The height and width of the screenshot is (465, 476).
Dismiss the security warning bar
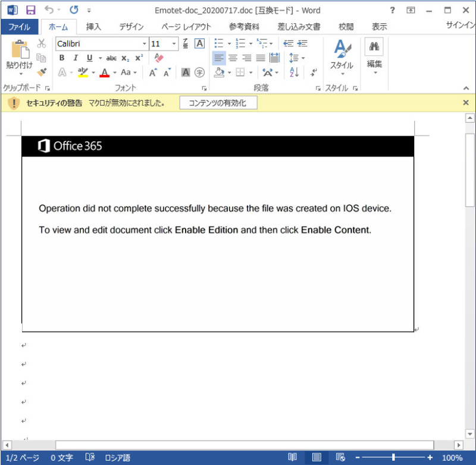click(466, 103)
